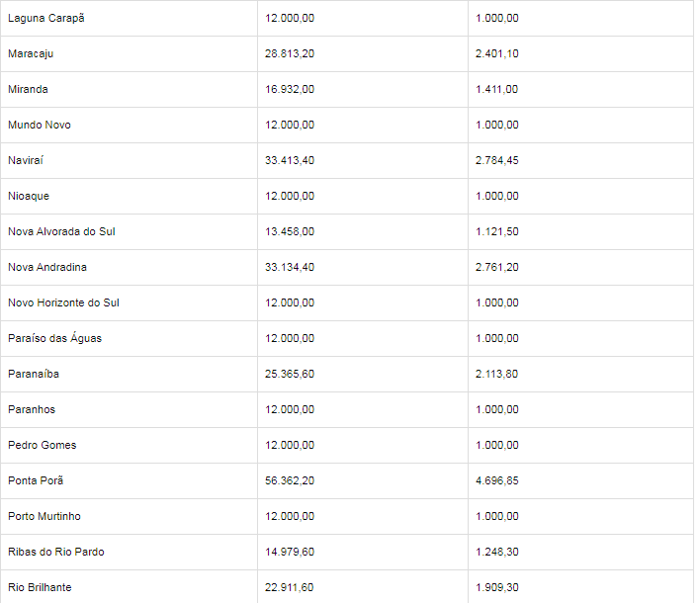The width and height of the screenshot is (700, 603).
Task: Click the Nova Andradina cell
Action: 46,267
